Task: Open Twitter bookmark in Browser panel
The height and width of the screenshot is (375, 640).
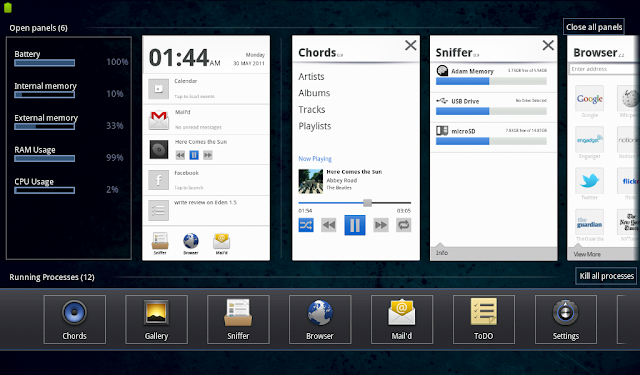Action: [589, 180]
